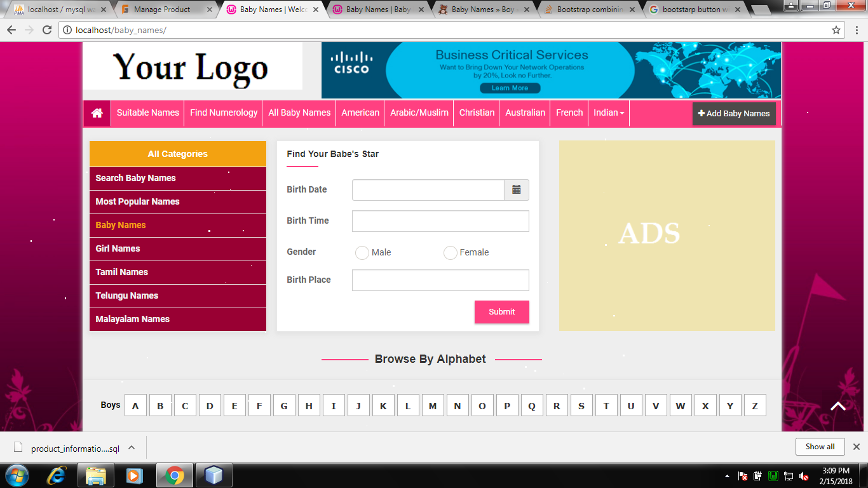Click the home icon in navigation bar
868x488 pixels.
coord(97,113)
